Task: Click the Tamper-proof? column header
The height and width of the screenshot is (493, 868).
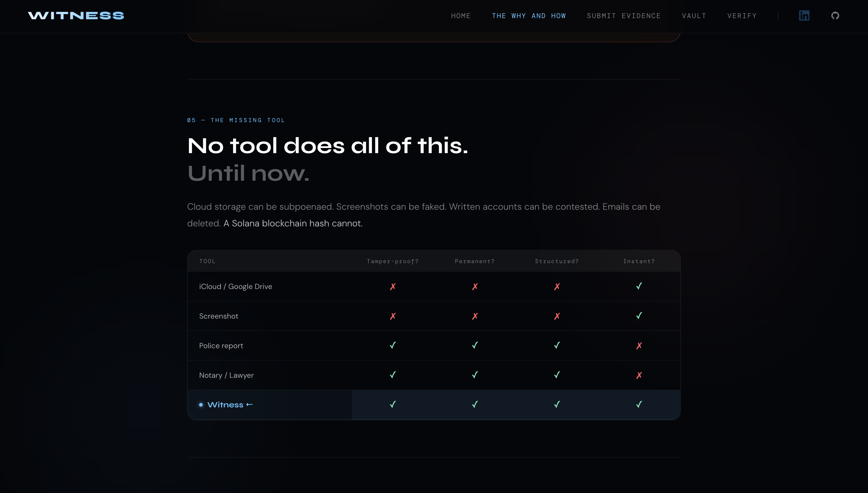Action: pyautogui.click(x=393, y=261)
